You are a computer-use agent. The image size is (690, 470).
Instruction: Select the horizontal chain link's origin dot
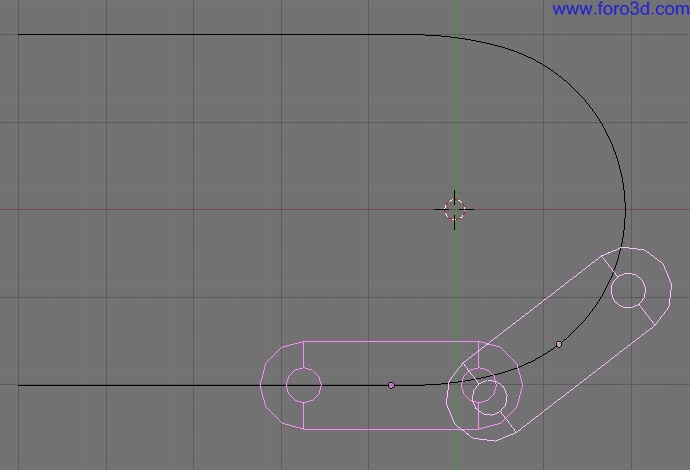[x=391, y=386]
